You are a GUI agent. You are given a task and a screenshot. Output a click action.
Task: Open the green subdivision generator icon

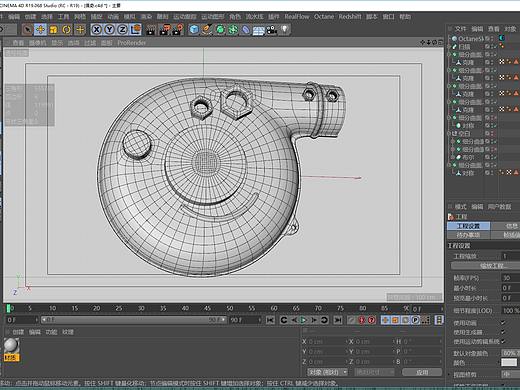coord(220,30)
